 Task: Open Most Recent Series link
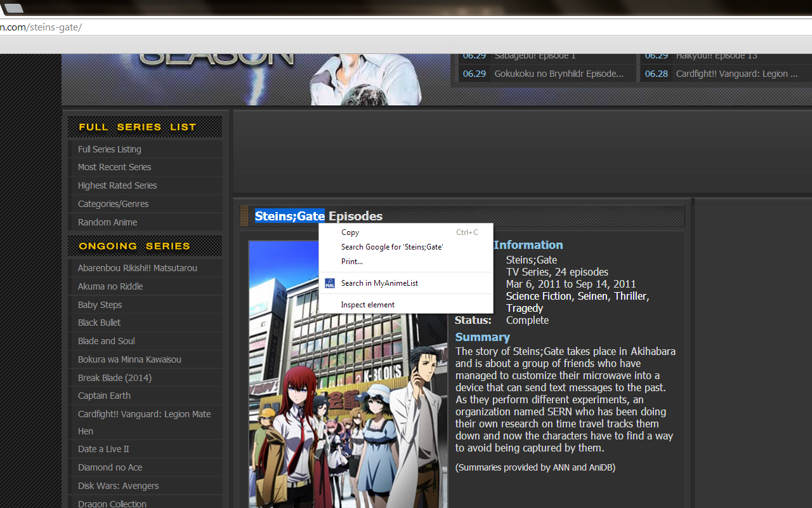click(115, 167)
